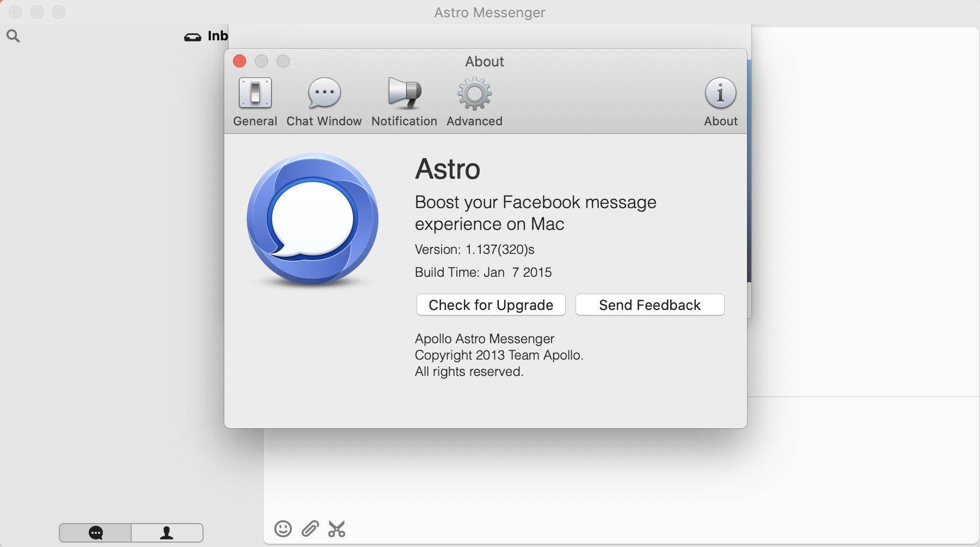980x547 pixels.
Task: Click the Copyright 2013 Team Apollo text
Action: [x=499, y=355]
